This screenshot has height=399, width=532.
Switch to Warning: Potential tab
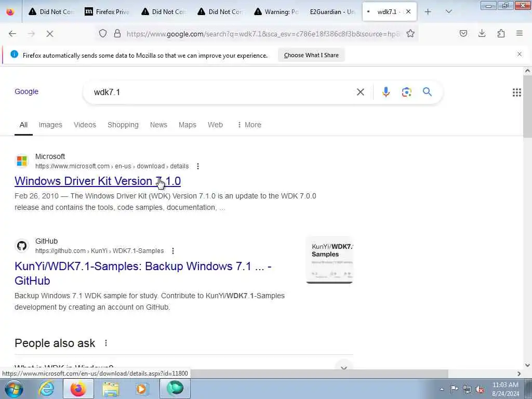coord(276,12)
